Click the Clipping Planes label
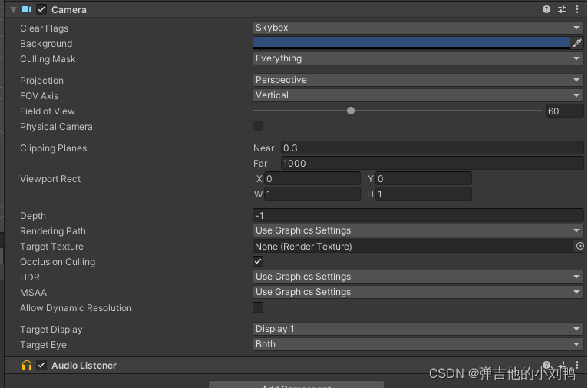The width and height of the screenshot is (588, 388). (53, 148)
